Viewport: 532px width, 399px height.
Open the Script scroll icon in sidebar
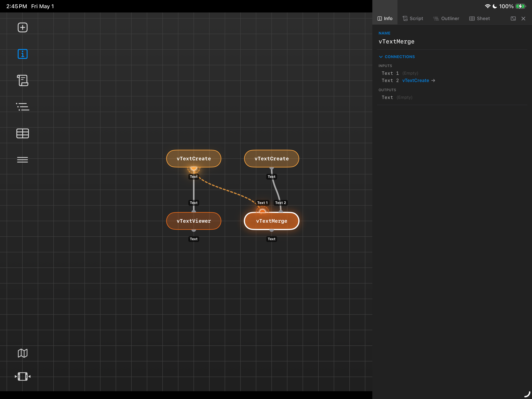[x=23, y=80]
